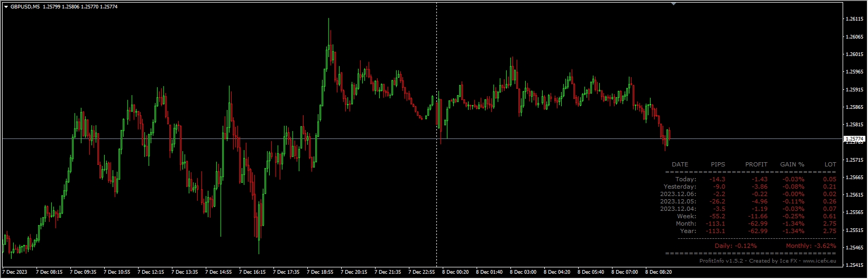
Task: Click the 7 Dec 2023 date label on time axis
Action: [x=15, y=272]
